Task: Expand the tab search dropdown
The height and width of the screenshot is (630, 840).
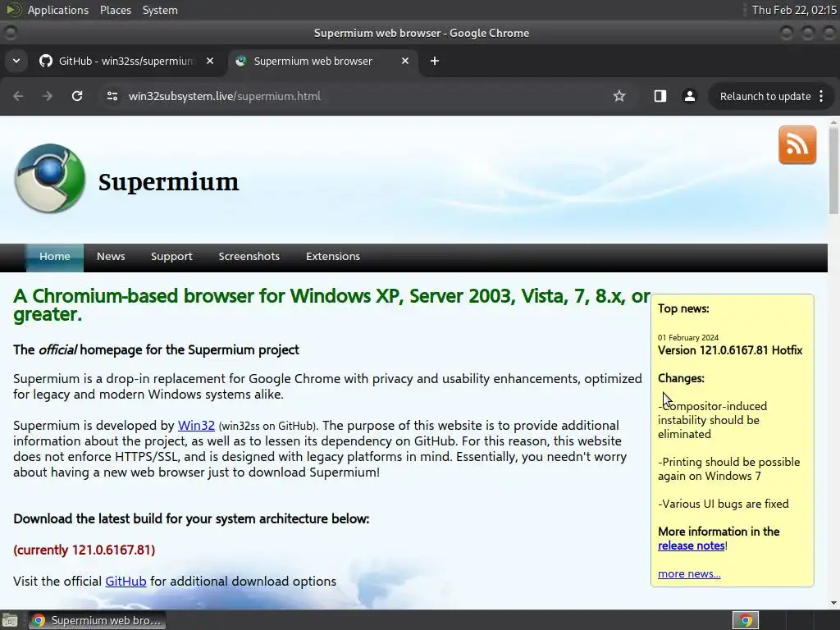Action: pyautogui.click(x=16, y=61)
